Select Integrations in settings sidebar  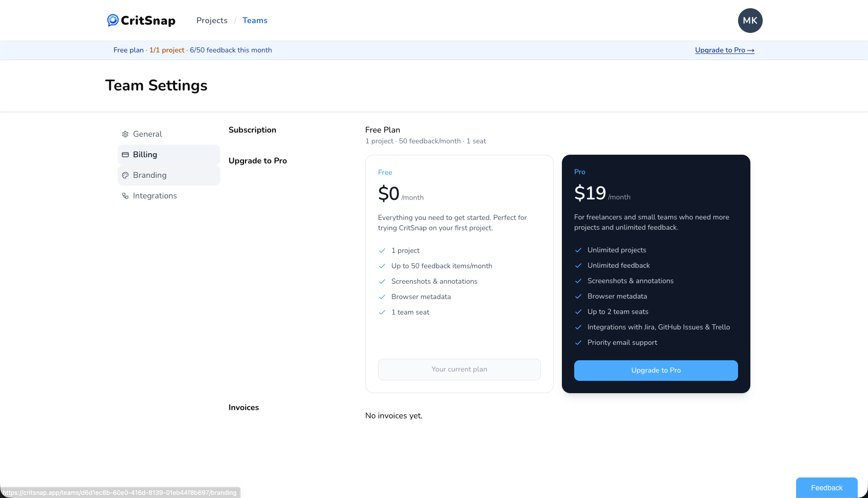pyautogui.click(x=169, y=196)
